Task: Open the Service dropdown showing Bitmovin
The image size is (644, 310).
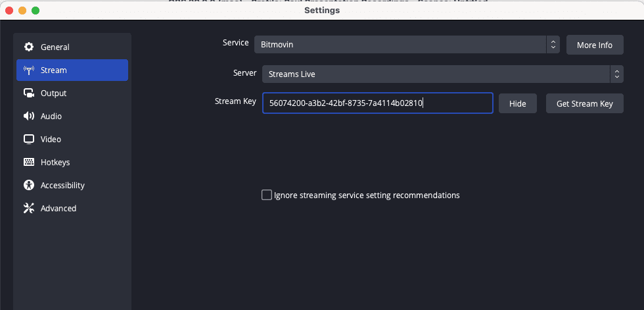Action: coord(407,44)
